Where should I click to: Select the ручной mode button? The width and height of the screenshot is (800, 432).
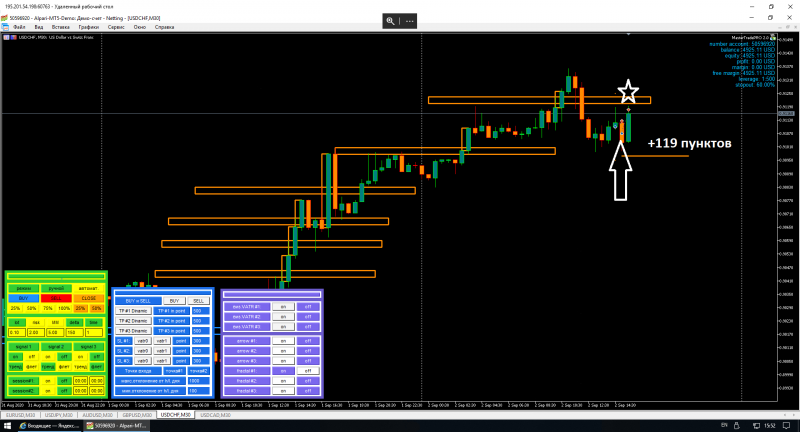(56, 288)
